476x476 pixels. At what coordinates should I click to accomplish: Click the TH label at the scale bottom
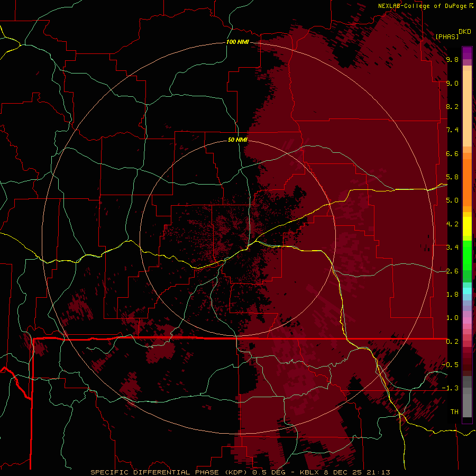[x=454, y=412]
